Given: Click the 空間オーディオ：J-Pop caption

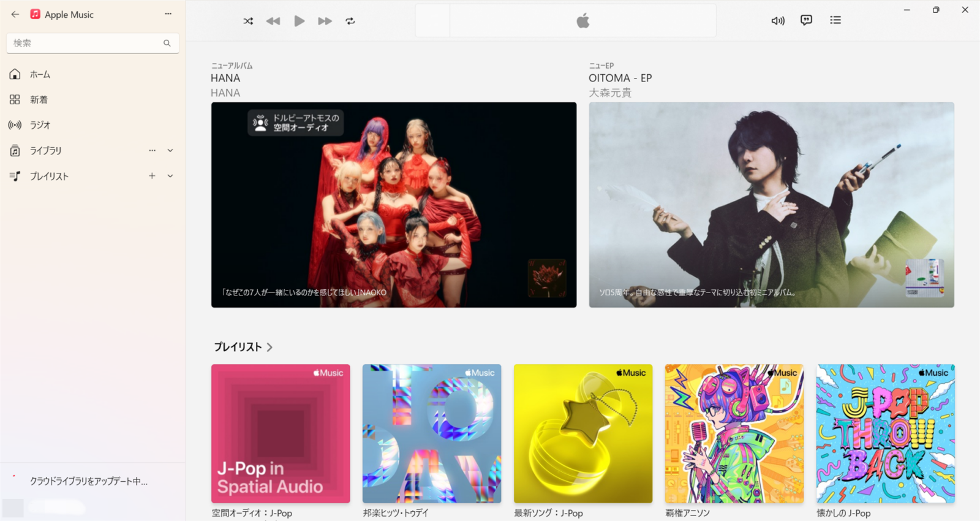Looking at the screenshot, I should (x=252, y=513).
